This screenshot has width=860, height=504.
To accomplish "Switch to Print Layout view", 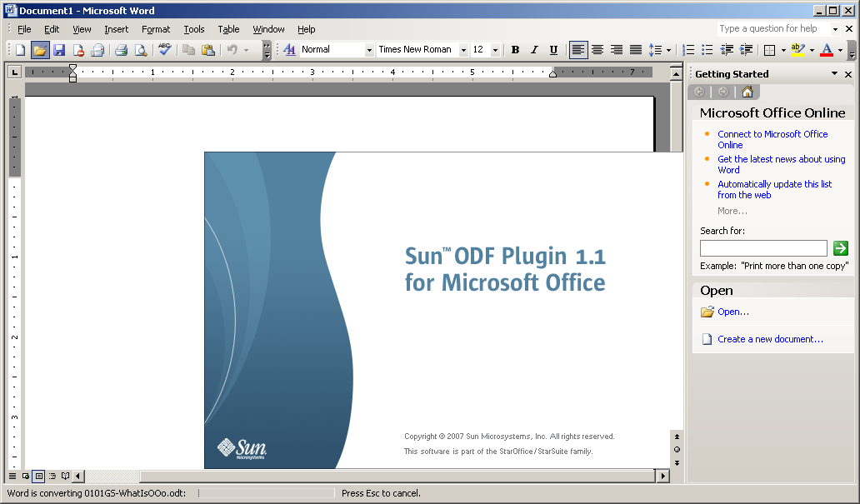I will (39, 476).
